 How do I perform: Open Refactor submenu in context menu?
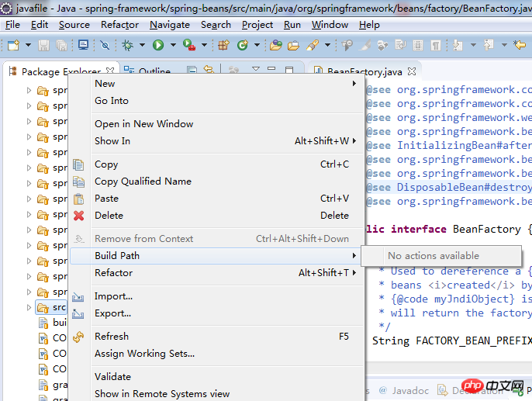[217, 272]
